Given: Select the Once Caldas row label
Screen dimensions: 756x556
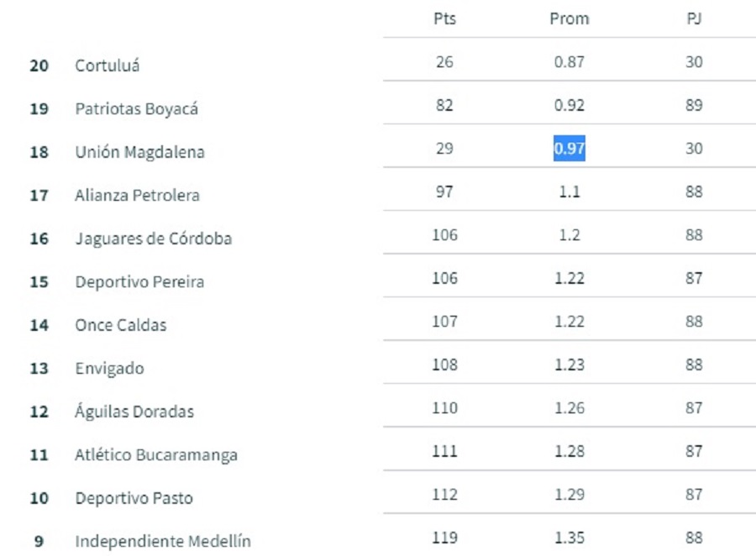Looking at the screenshot, I should point(121,325).
